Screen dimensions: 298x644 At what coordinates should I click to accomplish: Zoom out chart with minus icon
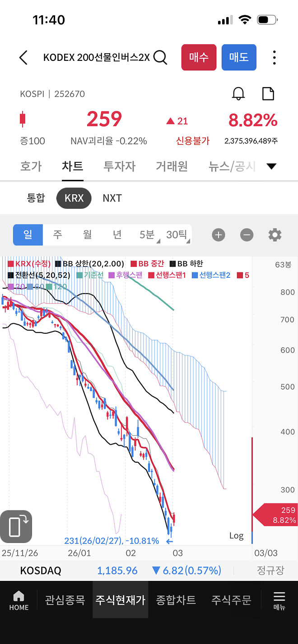click(x=247, y=235)
